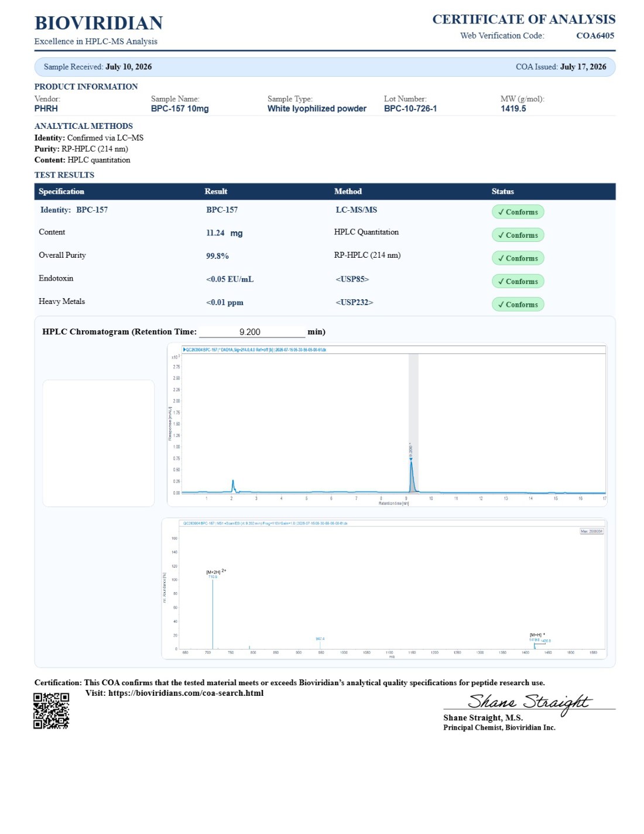Select LC-MS/MS method cell
This screenshot has height=834, width=644.
coord(357,210)
